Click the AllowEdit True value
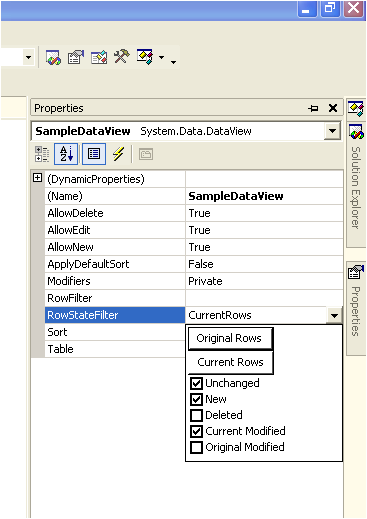Screen dimensions: 367x519 (264, 230)
